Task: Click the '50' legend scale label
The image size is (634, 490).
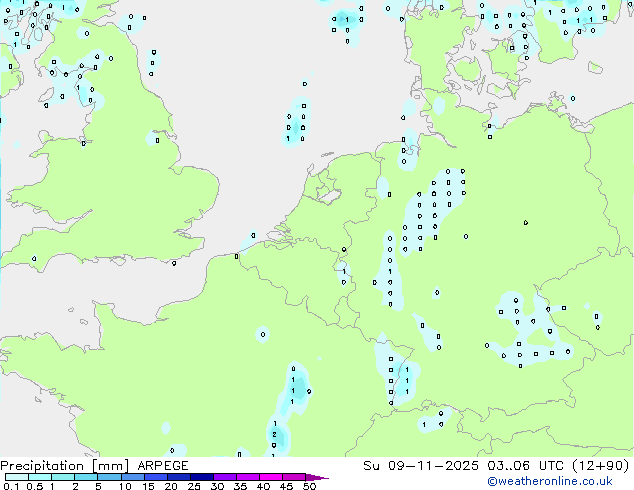Action: pyautogui.click(x=309, y=486)
